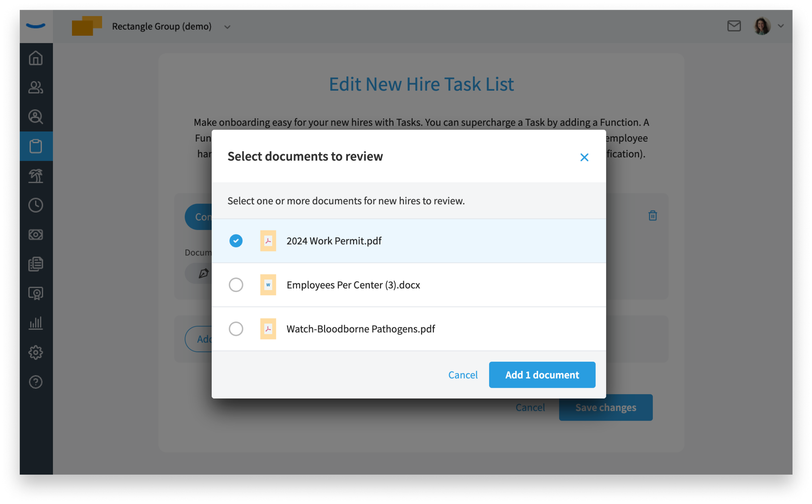Open the payroll money sidebar icon

point(36,235)
